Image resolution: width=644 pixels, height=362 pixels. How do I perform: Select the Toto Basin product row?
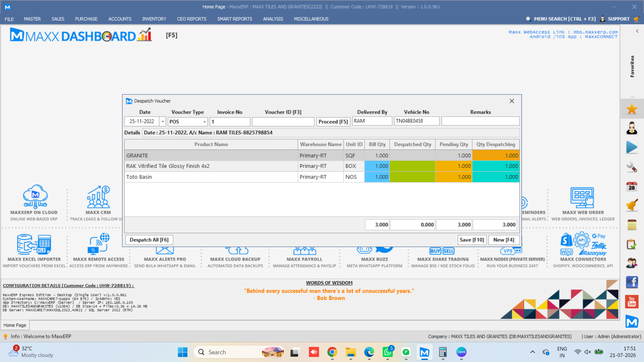coord(322,177)
